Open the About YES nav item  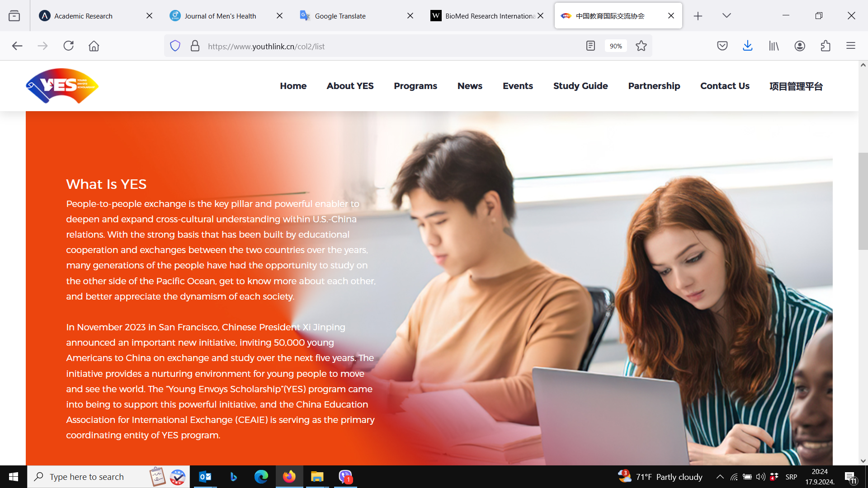350,86
